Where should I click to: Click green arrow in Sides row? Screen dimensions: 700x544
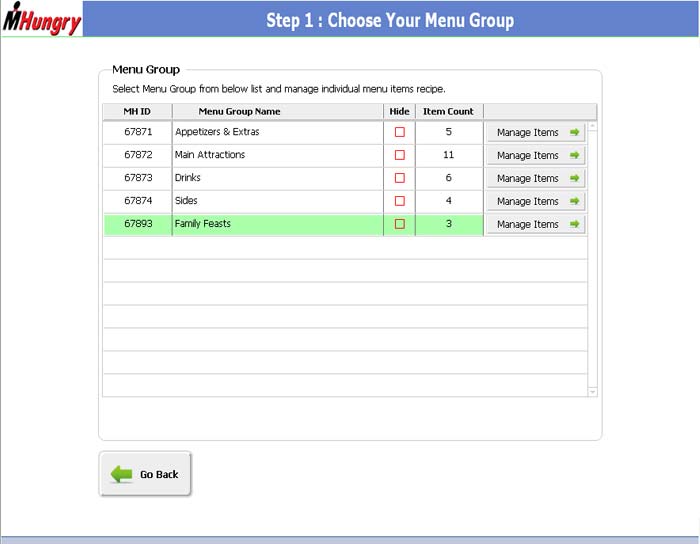(575, 201)
